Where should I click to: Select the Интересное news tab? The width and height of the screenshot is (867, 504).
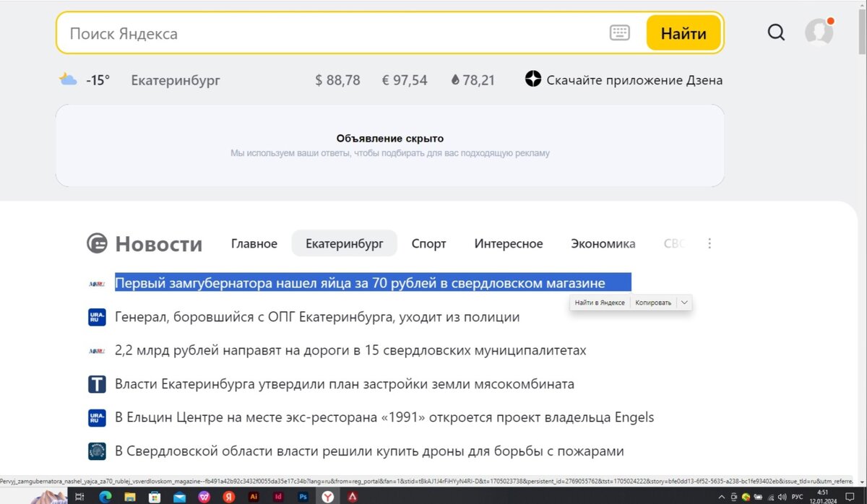pos(509,243)
